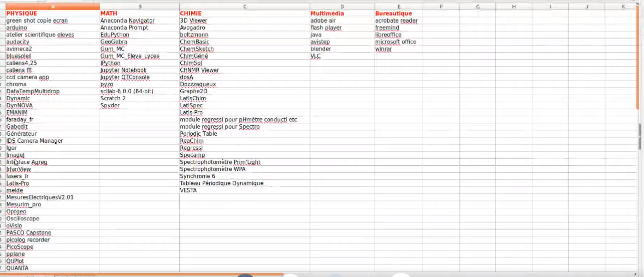
Task: Select the 'Periodic Table' cell
Action: click(244, 134)
